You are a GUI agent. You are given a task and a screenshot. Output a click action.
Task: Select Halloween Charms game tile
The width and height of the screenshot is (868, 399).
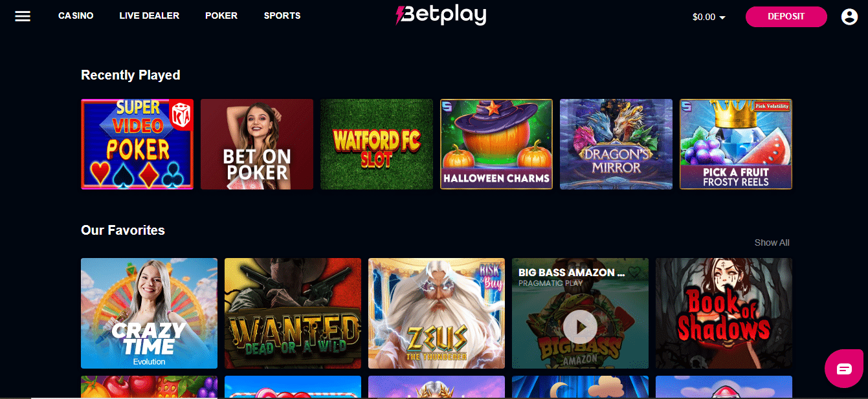point(496,144)
